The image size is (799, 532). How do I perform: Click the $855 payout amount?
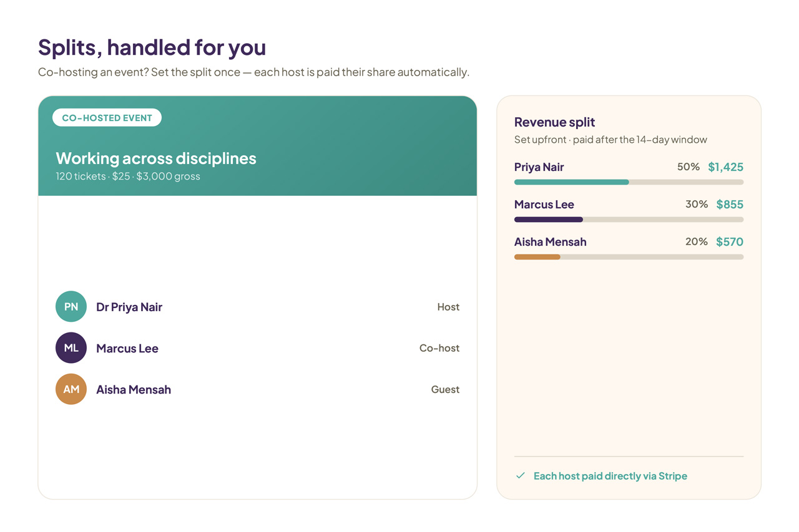click(x=730, y=205)
